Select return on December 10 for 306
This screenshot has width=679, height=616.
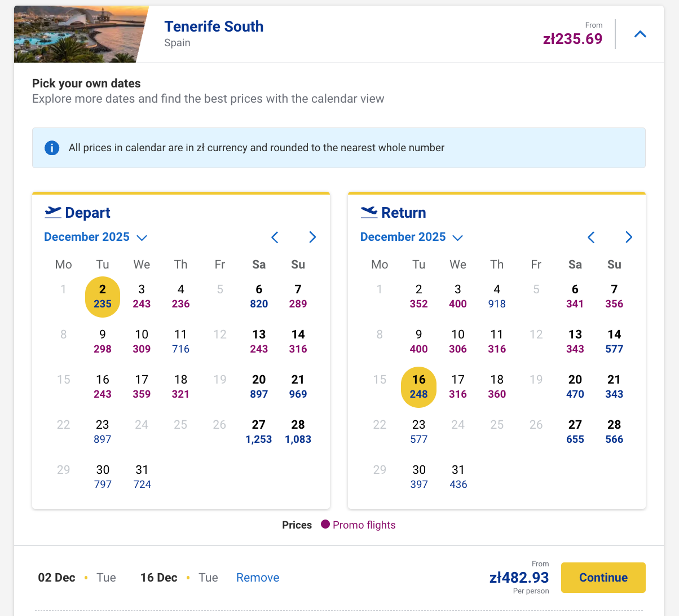point(458,342)
